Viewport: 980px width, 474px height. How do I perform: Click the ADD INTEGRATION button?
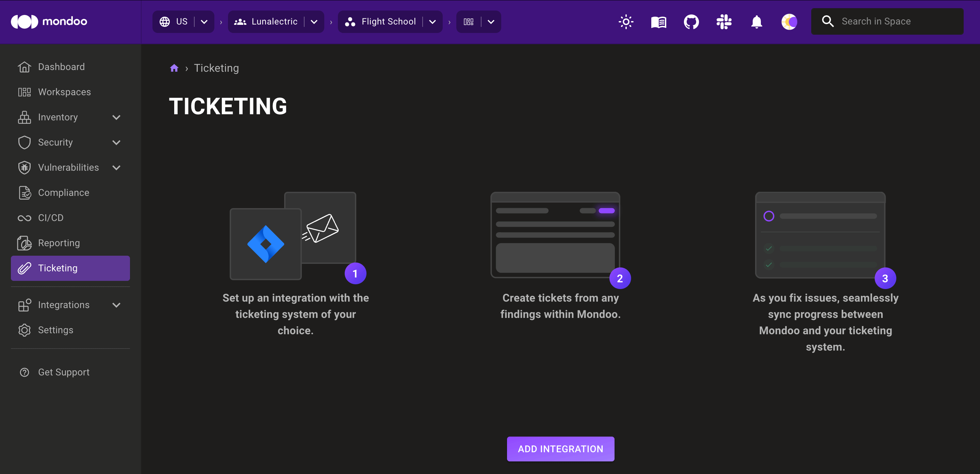pyautogui.click(x=560, y=448)
